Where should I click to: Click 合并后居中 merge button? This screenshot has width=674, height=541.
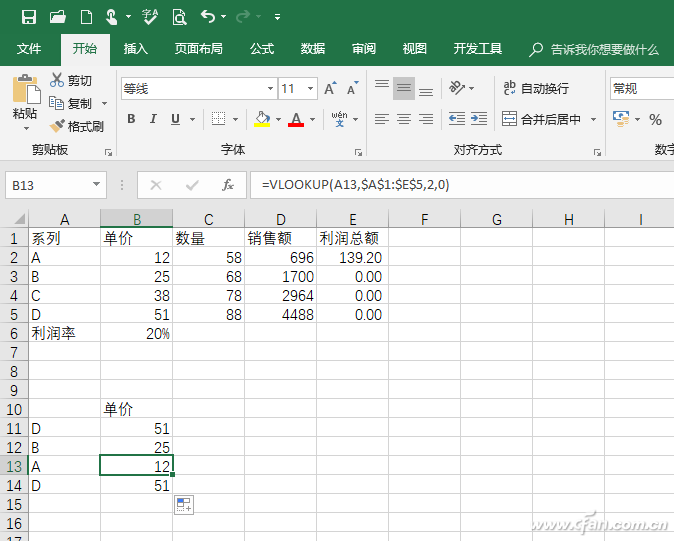tap(542, 119)
